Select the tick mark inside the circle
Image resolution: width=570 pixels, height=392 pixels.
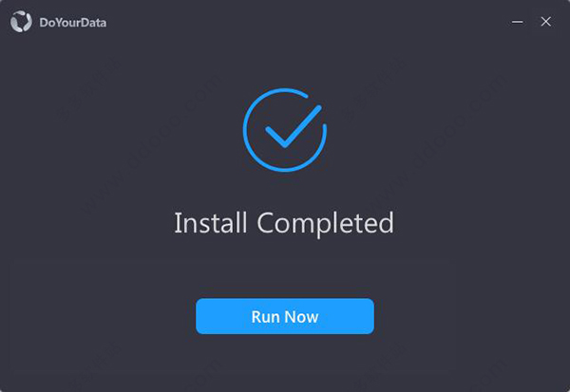tap(293, 126)
